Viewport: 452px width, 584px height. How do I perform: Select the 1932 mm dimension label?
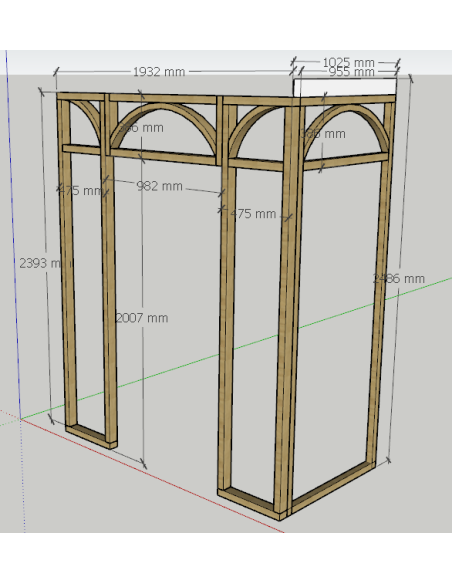159,72
